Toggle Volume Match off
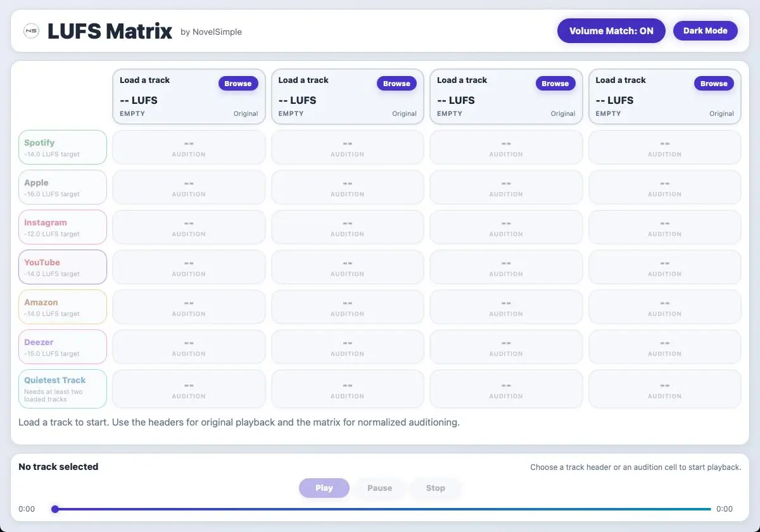Screen dimensions: 760x532 tap(611, 31)
